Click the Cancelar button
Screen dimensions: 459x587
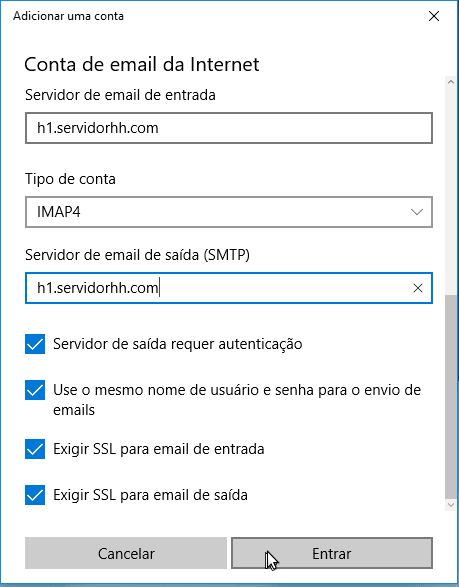(126, 553)
